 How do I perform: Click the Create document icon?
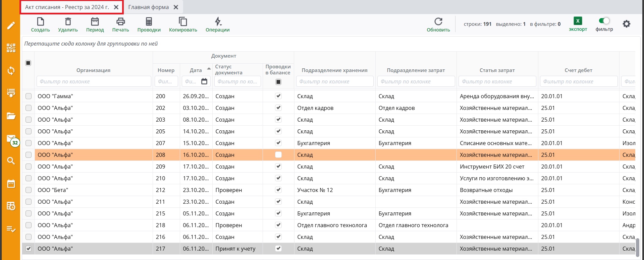pyautogui.click(x=40, y=22)
